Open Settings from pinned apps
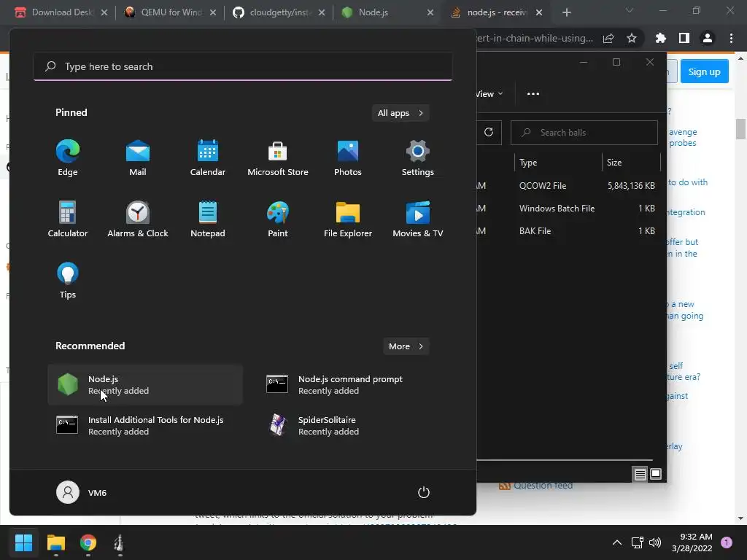This screenshot has height=560, width=747. (x=418, y=158)
